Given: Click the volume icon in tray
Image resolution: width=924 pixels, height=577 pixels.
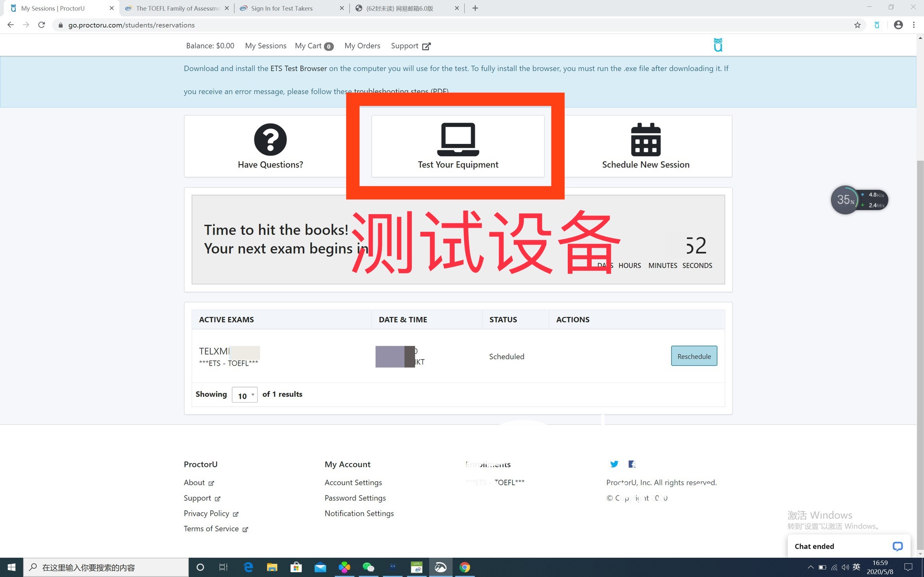Looking at the screenshot, I should [x=845, y=567].
